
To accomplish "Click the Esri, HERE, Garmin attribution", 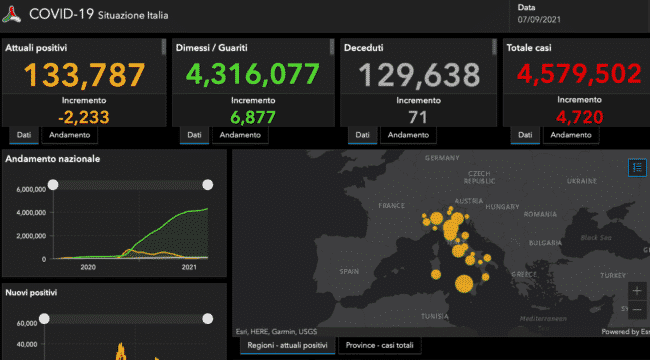I will pos(276,332).
